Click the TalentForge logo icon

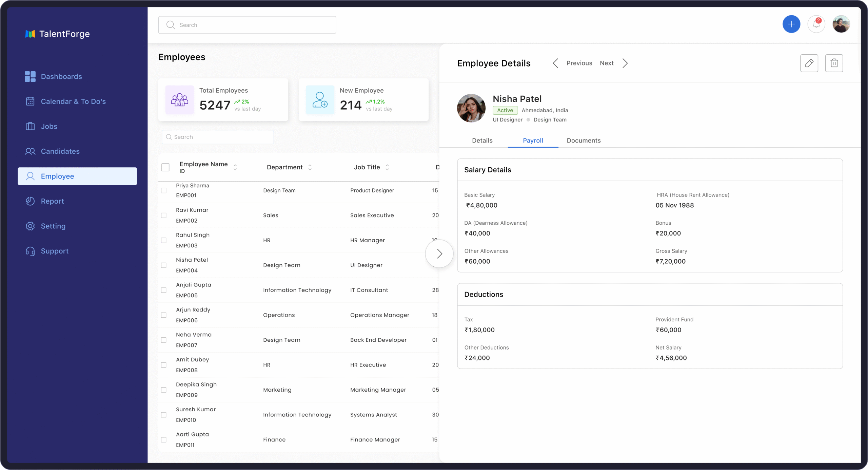coord(30,34)
